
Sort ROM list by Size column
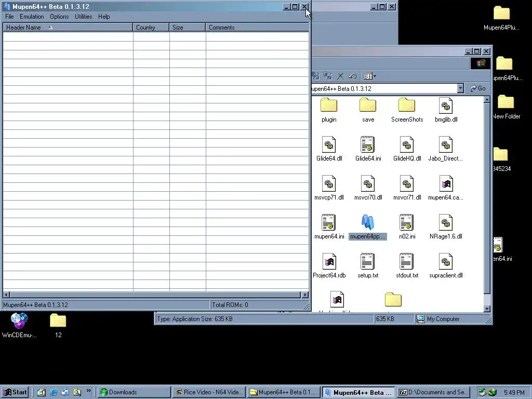pos(187,28)
